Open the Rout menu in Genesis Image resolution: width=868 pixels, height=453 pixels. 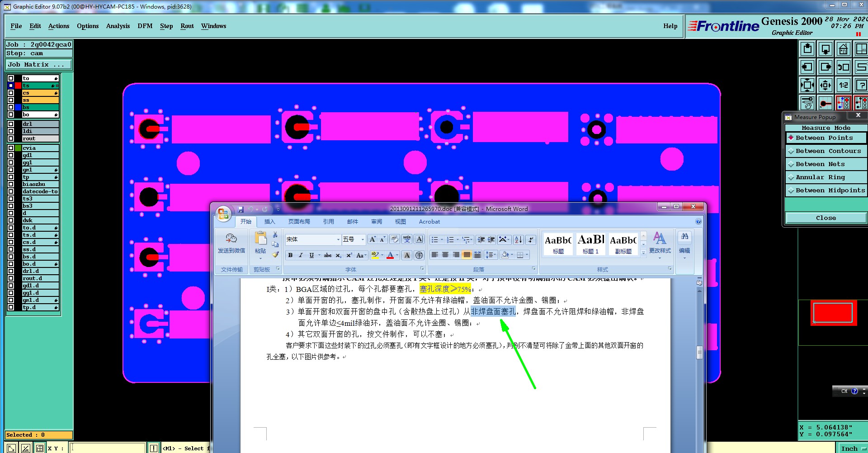click(187, 26)
